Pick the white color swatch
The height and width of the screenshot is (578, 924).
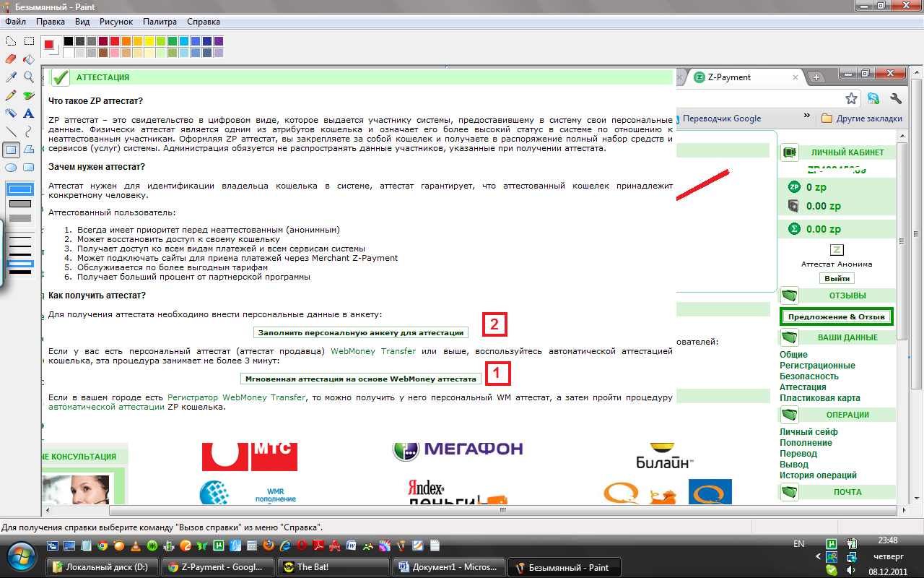[69, 53]
